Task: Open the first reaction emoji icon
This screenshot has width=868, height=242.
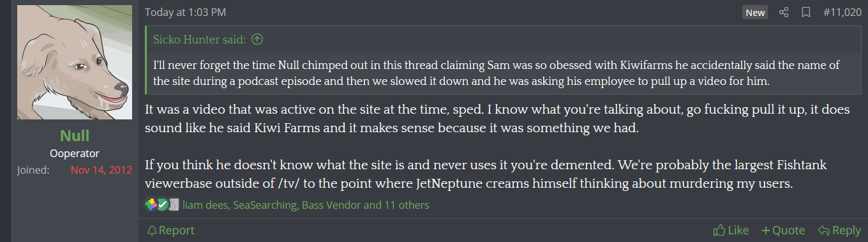Action: pyautogui.click(x=151, y=205)
